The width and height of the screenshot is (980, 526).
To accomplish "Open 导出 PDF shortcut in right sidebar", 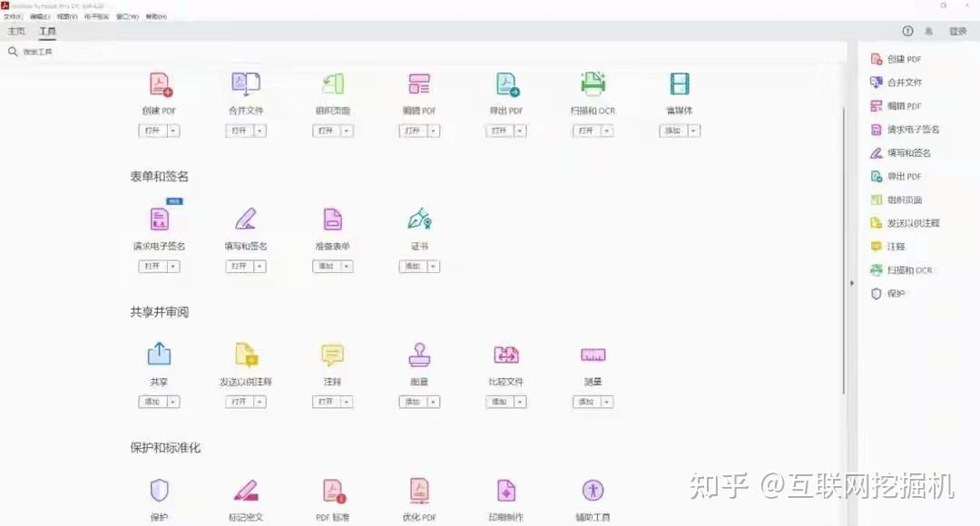I will pos(897,177).
